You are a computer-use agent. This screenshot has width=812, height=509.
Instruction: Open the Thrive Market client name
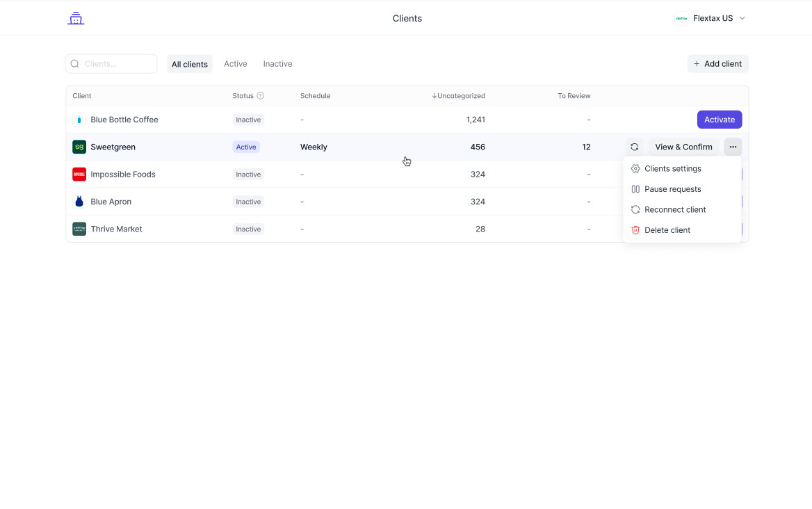coord(116,229)
